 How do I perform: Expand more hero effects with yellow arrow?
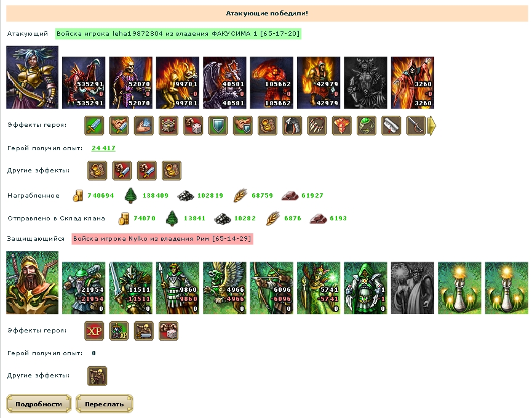432,126
